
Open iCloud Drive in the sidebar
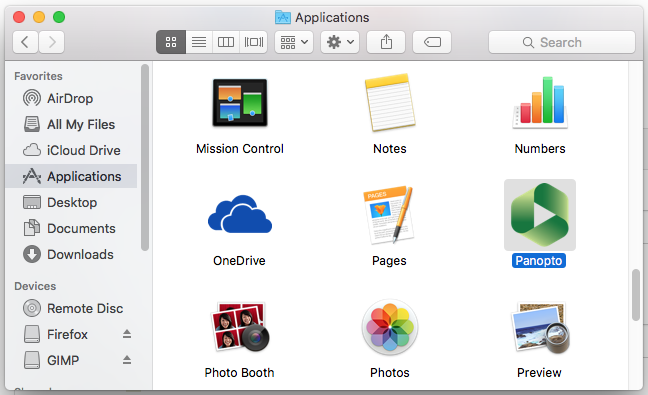tap(71, 150)
